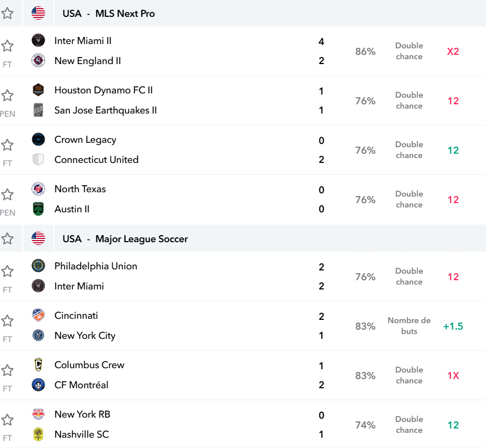Viewport: 486px width, 448px height.
Task: Favorite the MLS Next Pro league star
Action: [8, 14]
